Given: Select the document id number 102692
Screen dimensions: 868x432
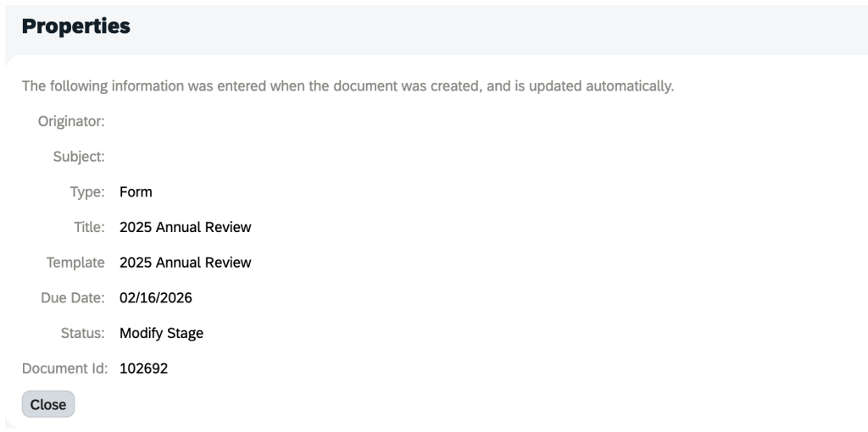Looking at the screenshot, I should click(x=144, y=368).
